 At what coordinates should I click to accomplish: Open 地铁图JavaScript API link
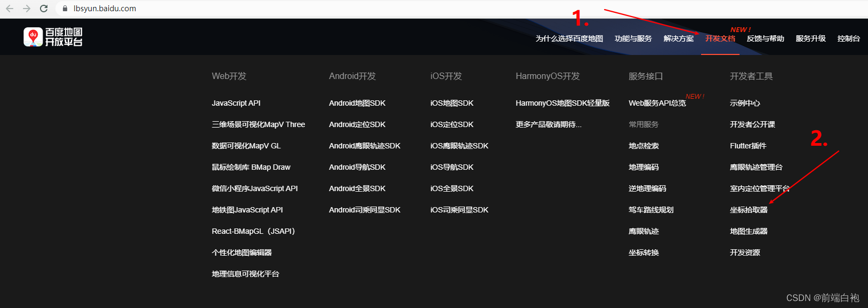pos(247,210)
